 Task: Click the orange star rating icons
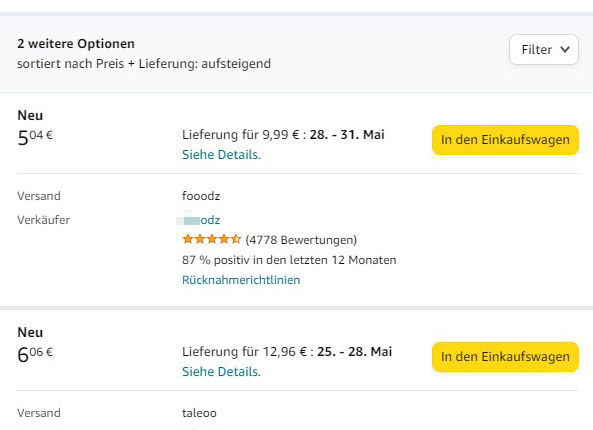click(211, 239)
